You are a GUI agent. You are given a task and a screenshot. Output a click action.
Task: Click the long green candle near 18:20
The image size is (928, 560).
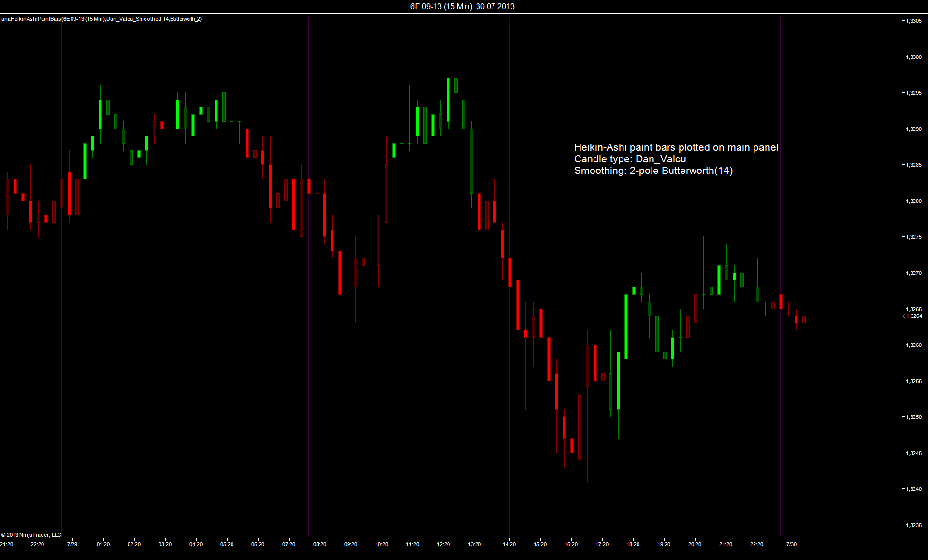point(626,327)
